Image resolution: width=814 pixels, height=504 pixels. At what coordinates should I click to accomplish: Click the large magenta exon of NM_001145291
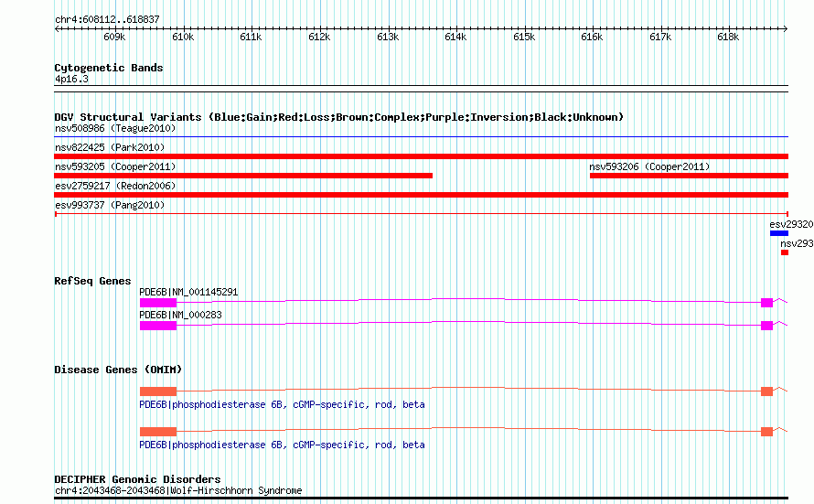pos(158,303)
